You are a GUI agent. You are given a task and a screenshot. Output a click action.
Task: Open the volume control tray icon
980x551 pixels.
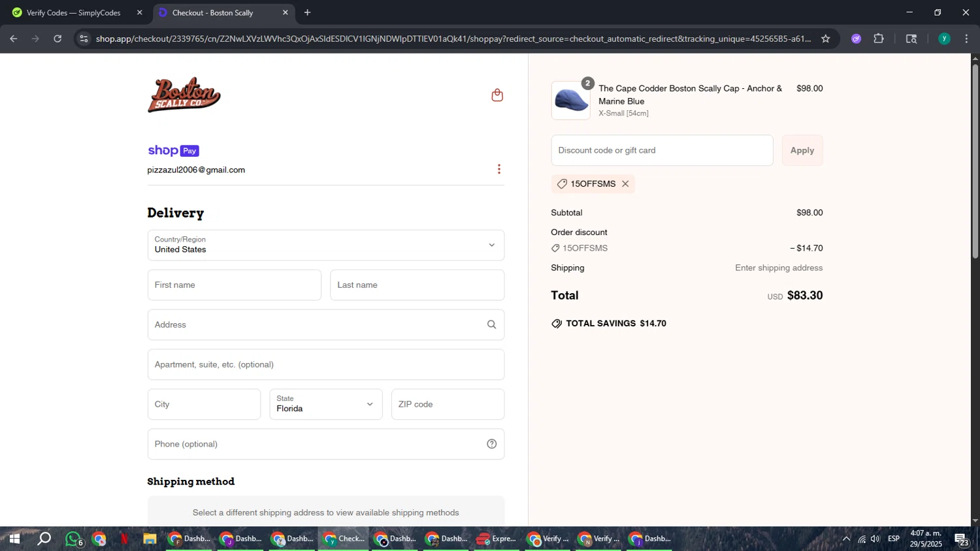(875, 539)
